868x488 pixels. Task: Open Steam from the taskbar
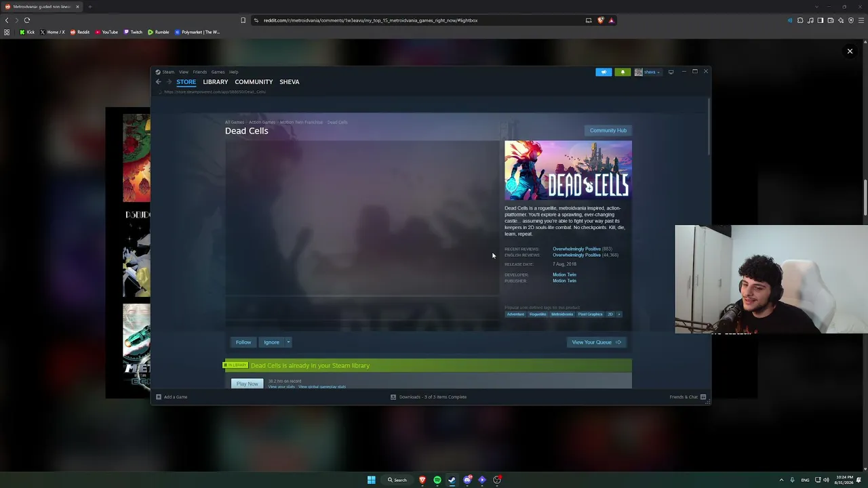pos(452,480)
